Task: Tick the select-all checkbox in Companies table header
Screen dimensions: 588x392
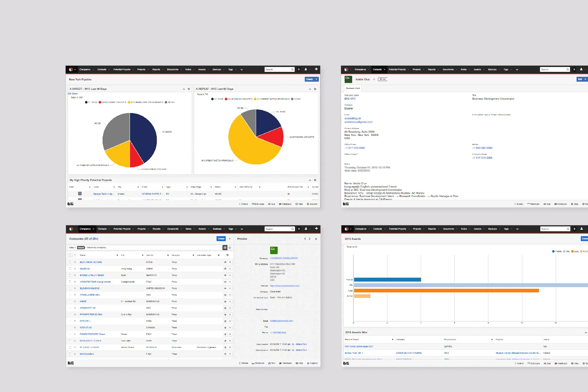Action: click(70, 255)
